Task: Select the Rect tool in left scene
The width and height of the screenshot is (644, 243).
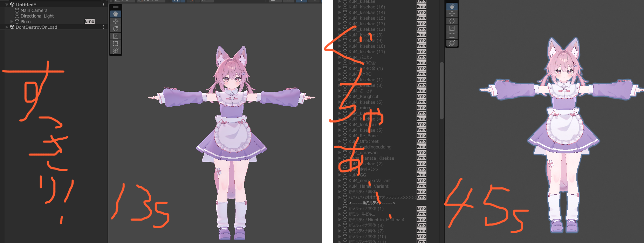Action: 116,43
